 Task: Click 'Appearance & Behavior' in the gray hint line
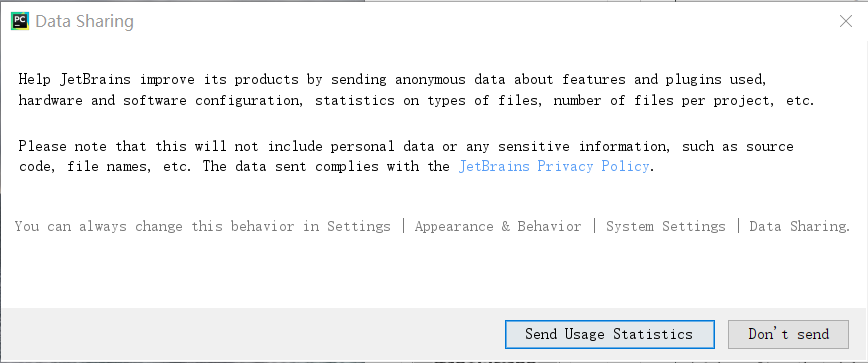point(497,226)
